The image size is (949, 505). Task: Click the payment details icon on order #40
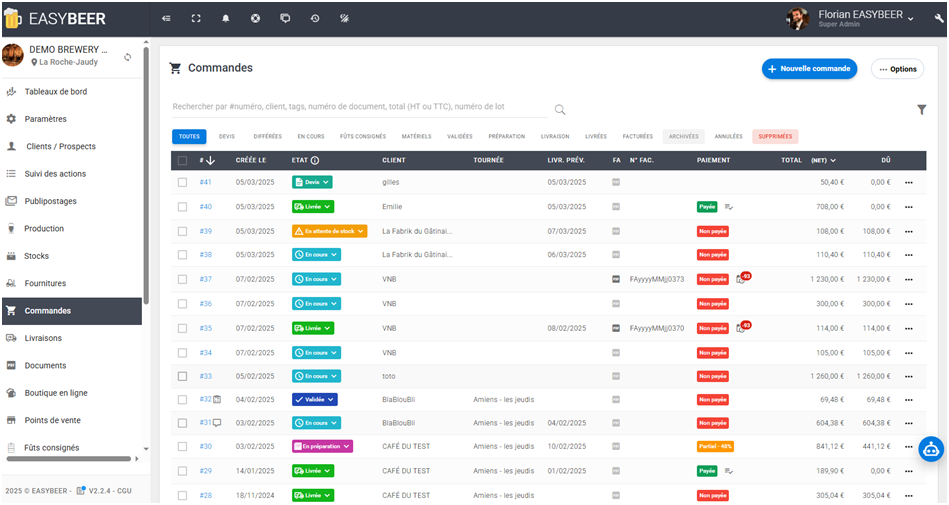pyautogui.click(x=729, y=207)
